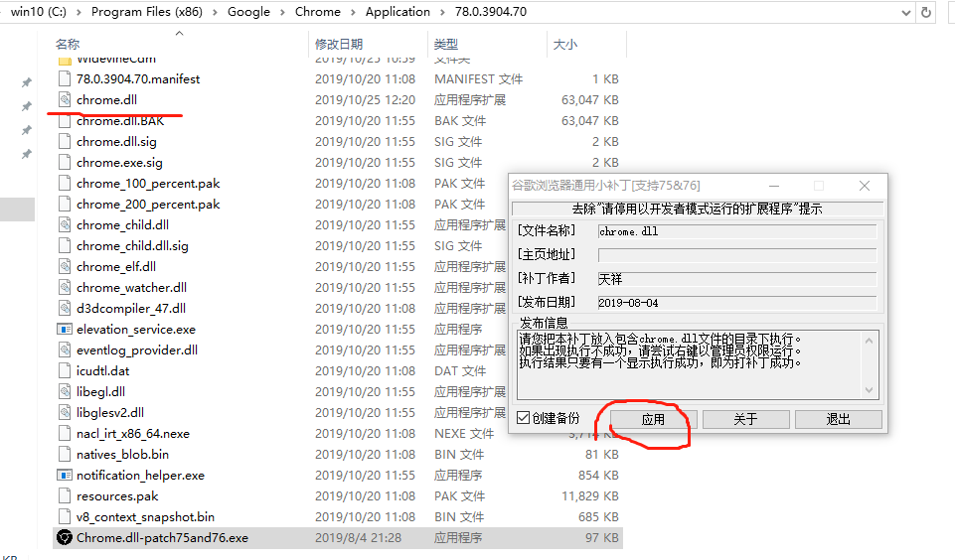Click the notification_helper.exe application icon

[x=65, y=475]
